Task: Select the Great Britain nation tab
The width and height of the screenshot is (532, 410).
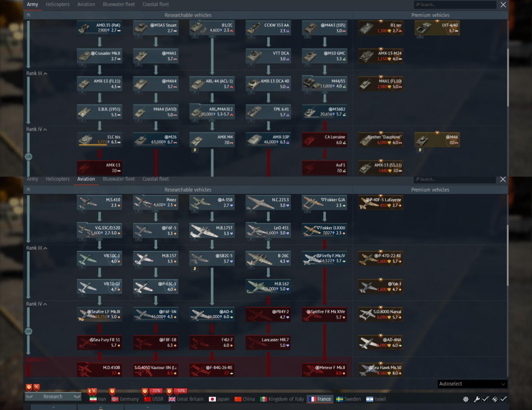Action: pyautogui.click(x=186, y=399)
